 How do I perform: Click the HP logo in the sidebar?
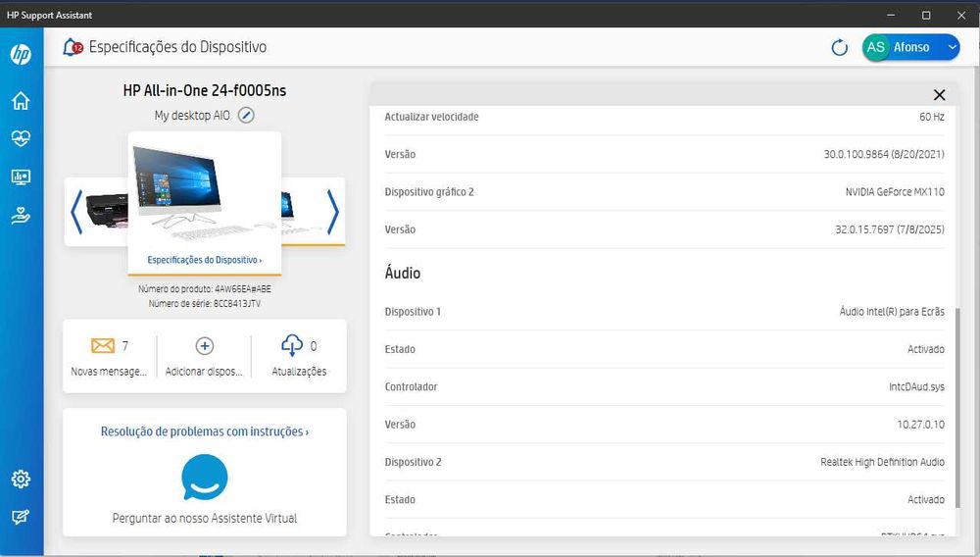pyautogui.click(x=21, y=54)
